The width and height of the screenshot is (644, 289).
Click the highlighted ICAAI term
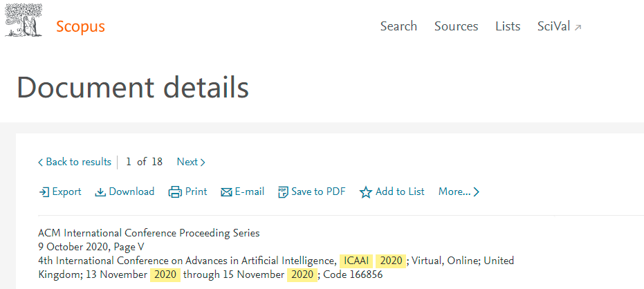(x=356, y=261)
